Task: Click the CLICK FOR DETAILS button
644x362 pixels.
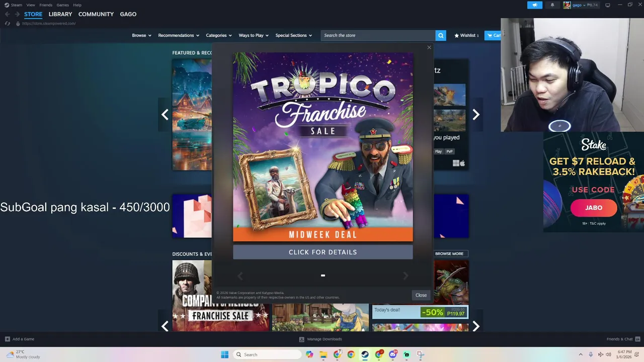Action: 323,252
